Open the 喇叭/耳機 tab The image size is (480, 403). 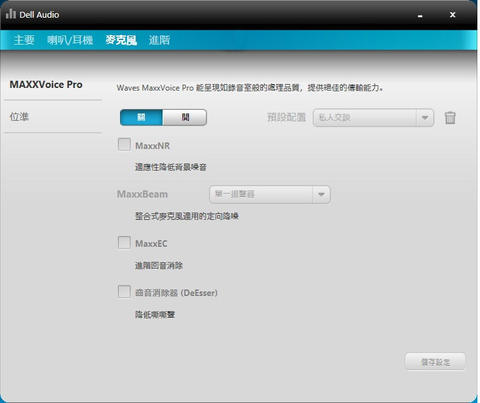pyautogui.click(x=70, y=40)
